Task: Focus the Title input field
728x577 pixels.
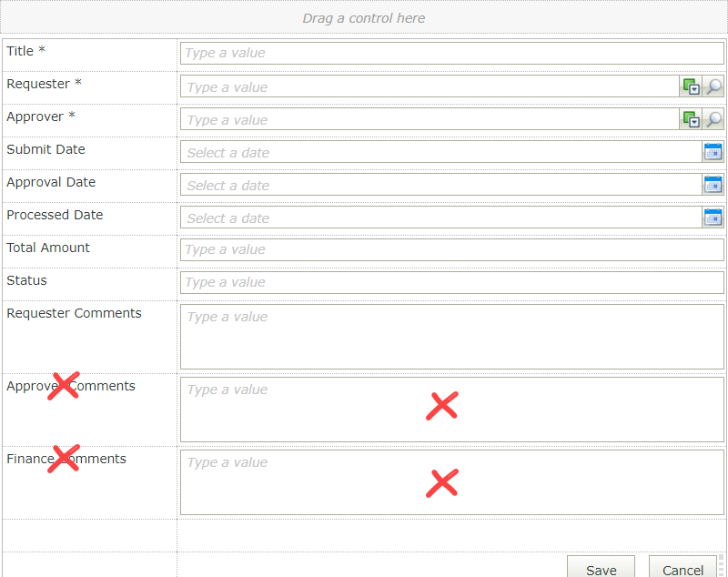Action: click(409, 53)
